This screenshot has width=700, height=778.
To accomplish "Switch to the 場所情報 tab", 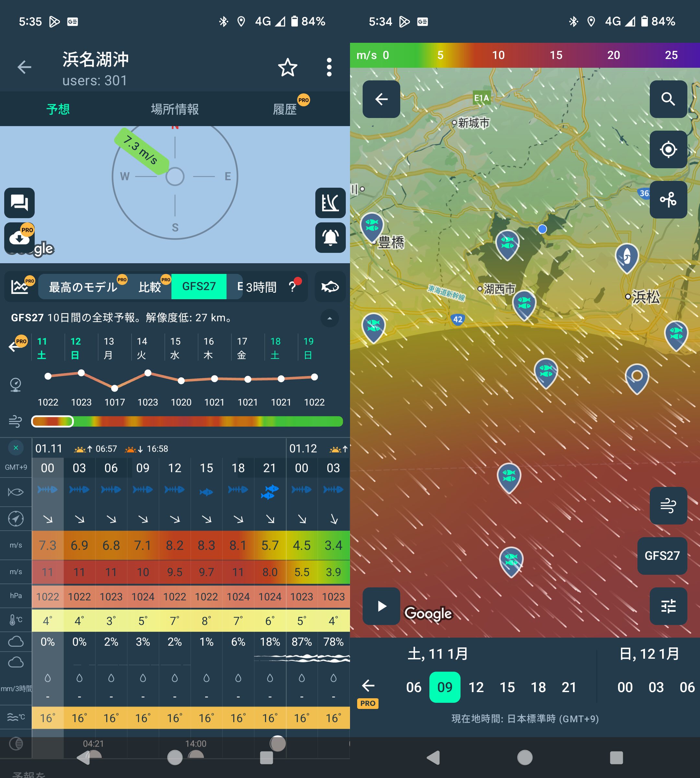I will tap(174, 109).
